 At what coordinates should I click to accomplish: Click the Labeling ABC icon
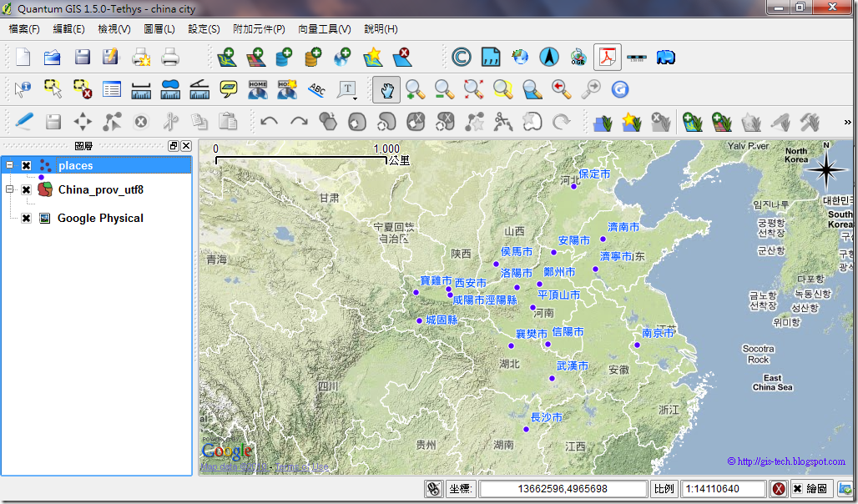pos(317,89)
